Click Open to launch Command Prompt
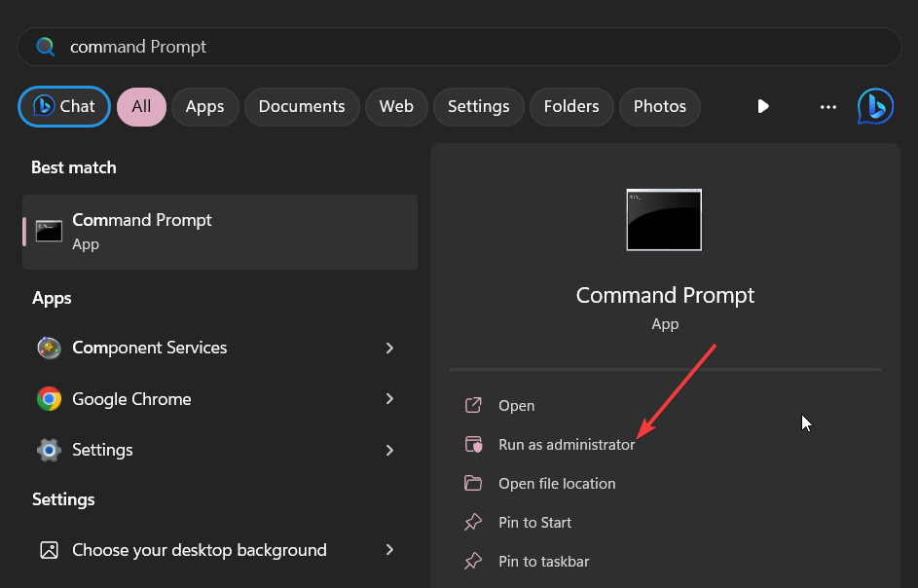Image resolution: width=918 pixels, height=588 pixels. click(516, 405)
